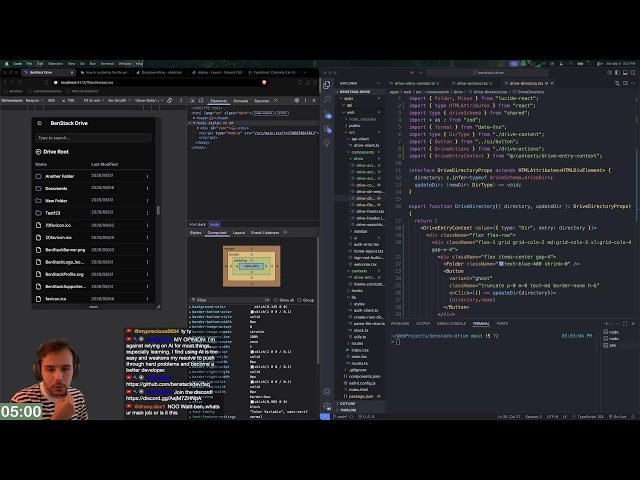
Task: Open Documents folder in drive list
Action: coord(56,189)
